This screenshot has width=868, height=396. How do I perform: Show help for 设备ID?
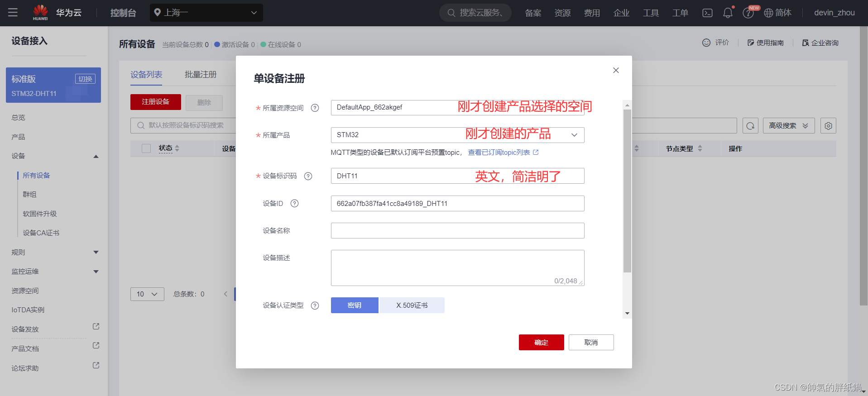click(295, 203)
